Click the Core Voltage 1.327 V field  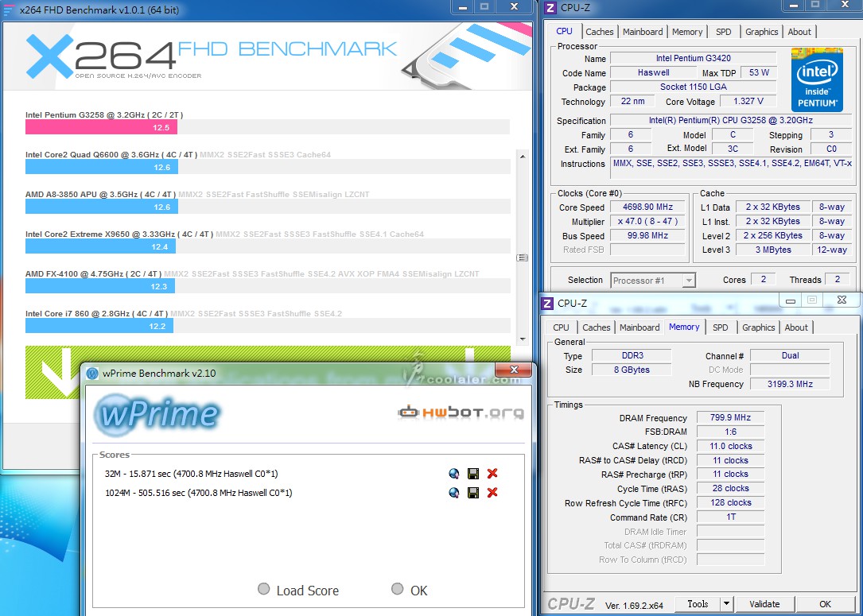coord(748,101)
